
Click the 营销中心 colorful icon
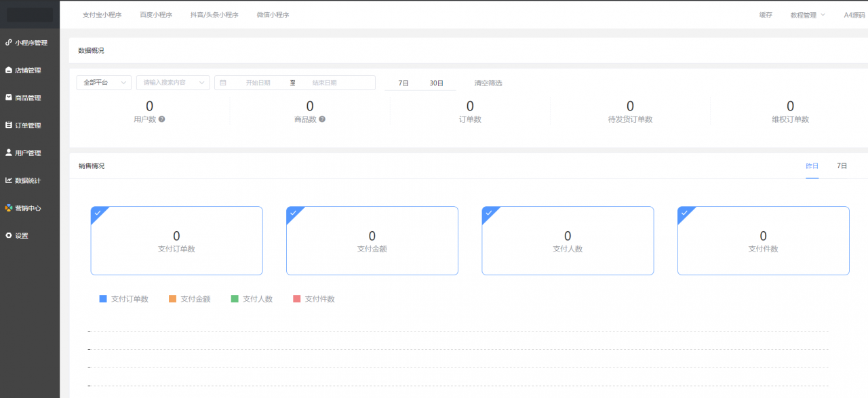(9, 208)
